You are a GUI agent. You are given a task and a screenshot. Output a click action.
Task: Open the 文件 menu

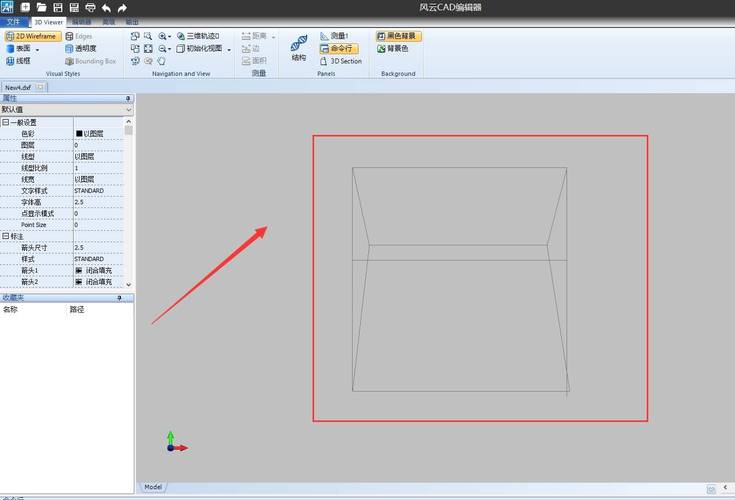[14, 21]
